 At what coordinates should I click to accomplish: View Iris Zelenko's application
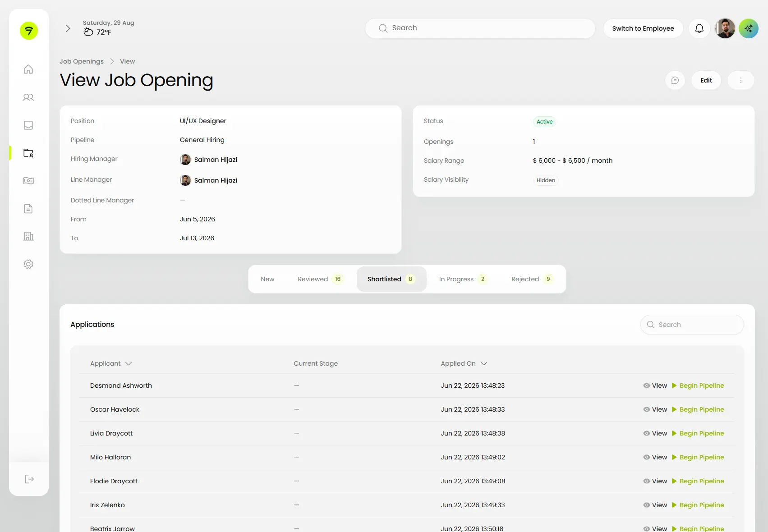655,505
